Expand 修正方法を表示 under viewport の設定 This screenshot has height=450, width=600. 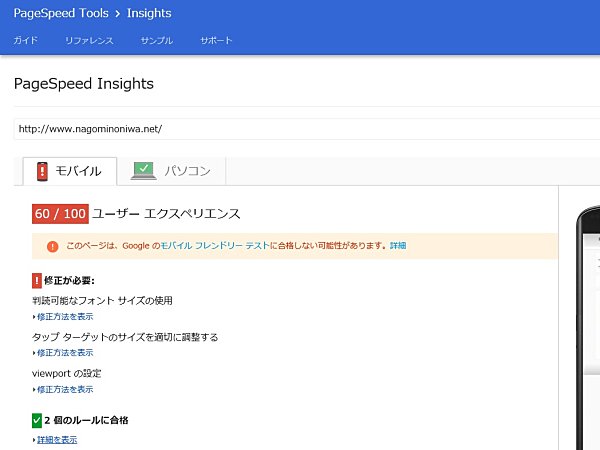click(65, 390)
